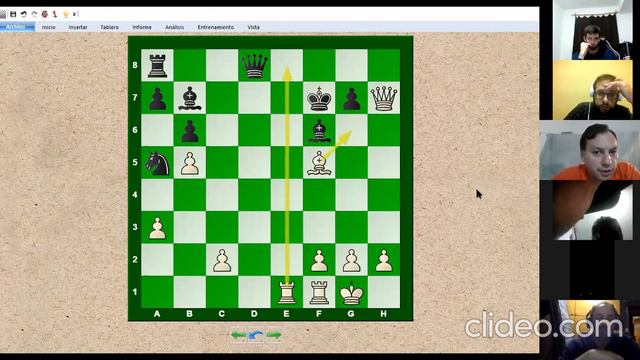
Task: Select the white bishop on f5
Action: (x=319, y=162)
